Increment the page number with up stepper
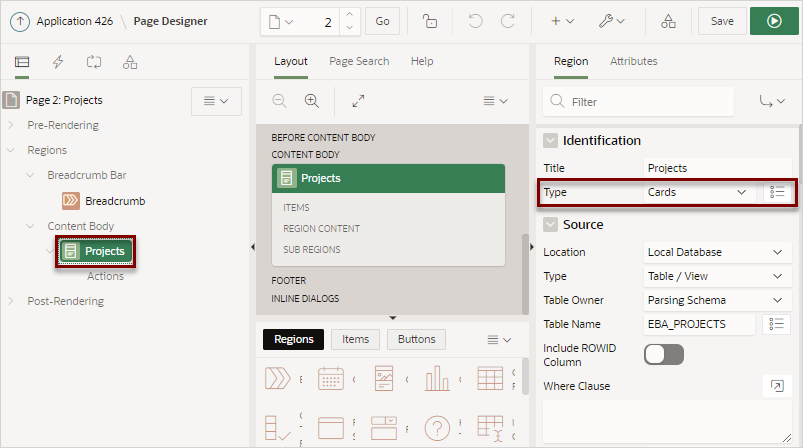The width and height of the screenshot is (803, 448). tap(349, 15)
